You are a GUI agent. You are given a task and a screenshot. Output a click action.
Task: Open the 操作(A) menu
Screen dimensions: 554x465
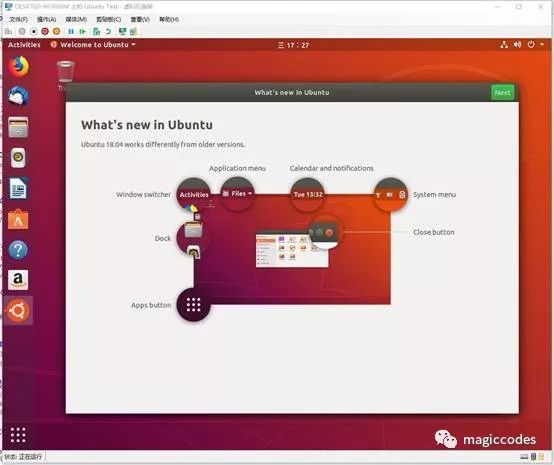click(47, 19)
